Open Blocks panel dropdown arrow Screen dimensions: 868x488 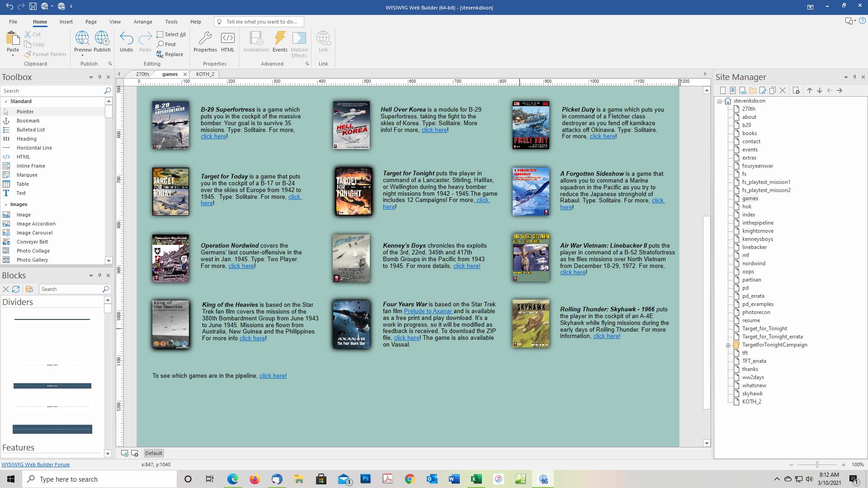click(91, 276)
